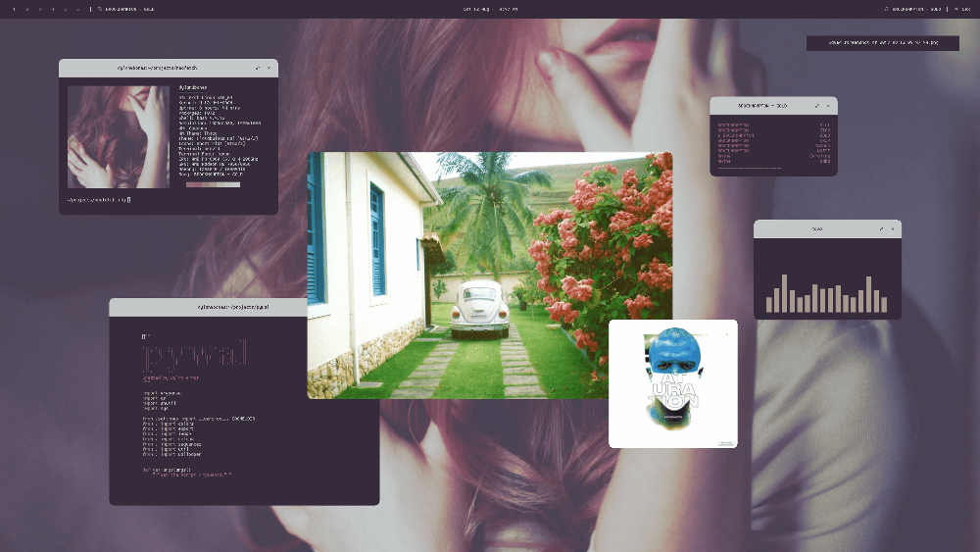Image resolution: width=980 pixels, height=552 pixels.
Task: Click the date and time in the top bar
Action: (x=490, y=10)
